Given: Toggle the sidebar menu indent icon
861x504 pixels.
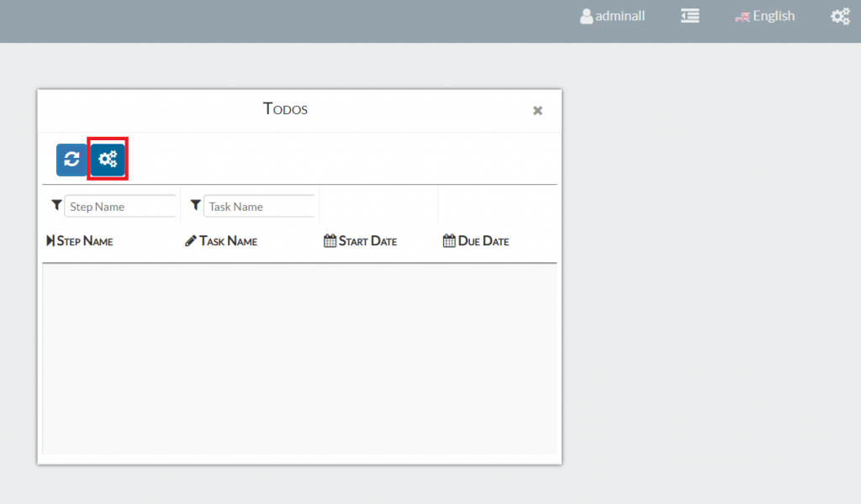Looking at the screenshot, I should click(x=690, y=16).
